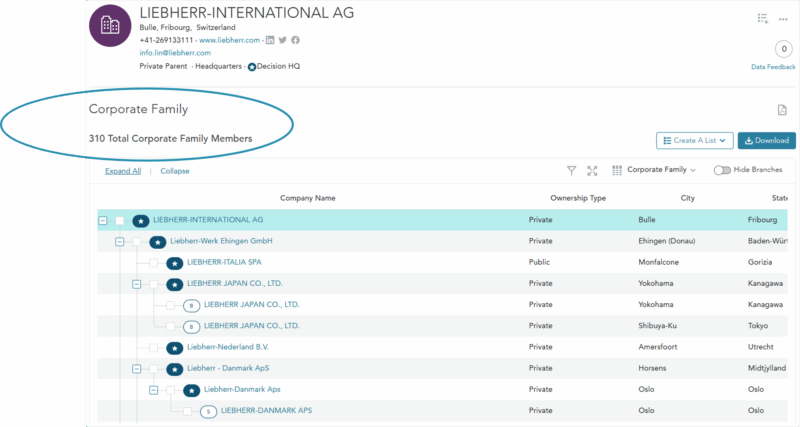Open the LinkedIn profile icon
Screen dimensions: 800x427
pyautogui.click(x=270, y=40)
